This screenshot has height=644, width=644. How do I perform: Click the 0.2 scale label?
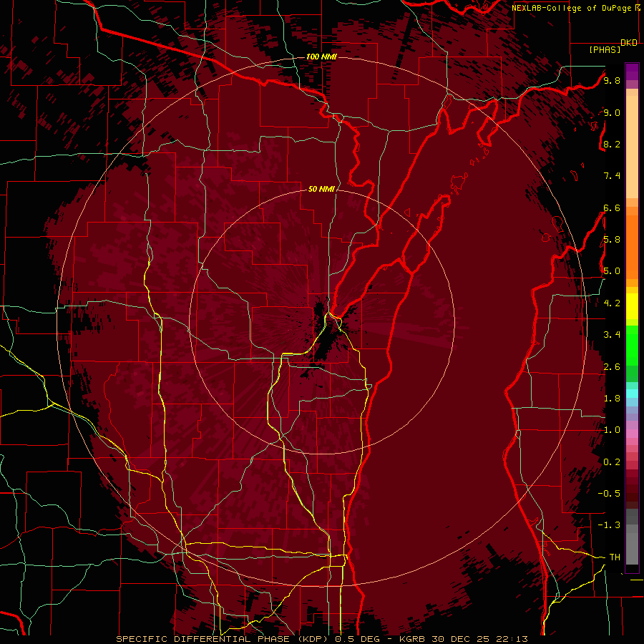pyautogui.click(x=612, y=462)
